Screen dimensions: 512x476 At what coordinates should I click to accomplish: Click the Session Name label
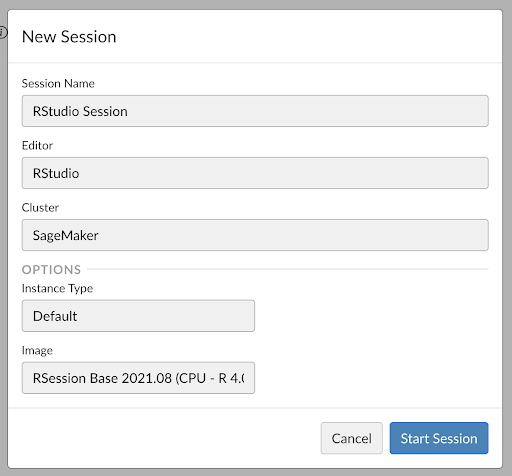click(58, 83)
